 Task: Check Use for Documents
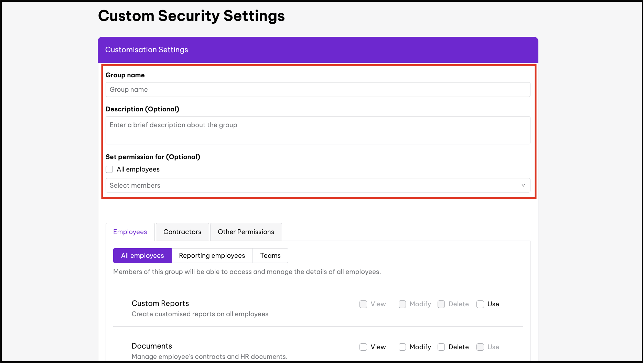tap(480, 347)
